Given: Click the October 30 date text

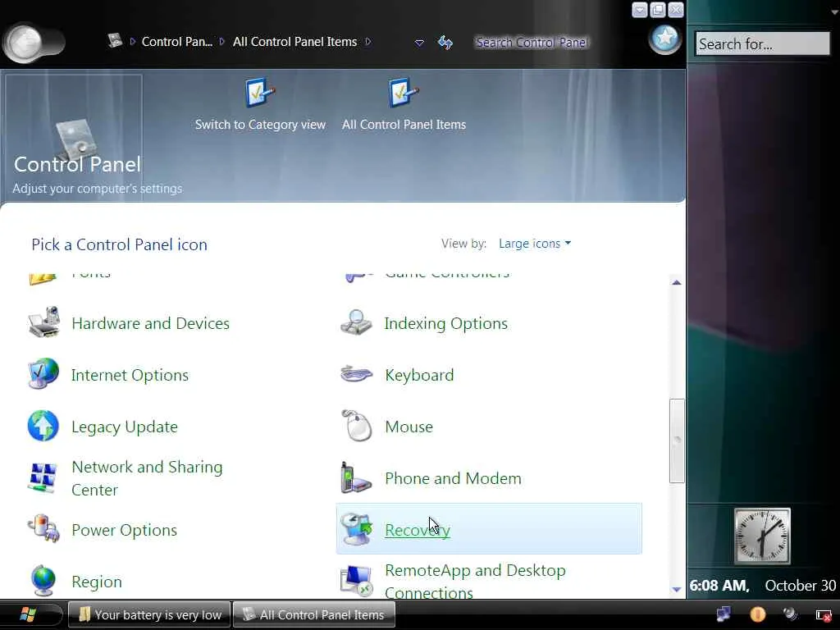Looking at the screenshot, I should [801, 586].
